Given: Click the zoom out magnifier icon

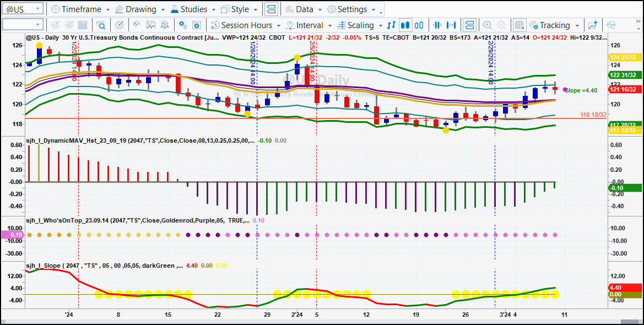Looking at the screenshot, I should pyautogui.click(x=501, y=25).
